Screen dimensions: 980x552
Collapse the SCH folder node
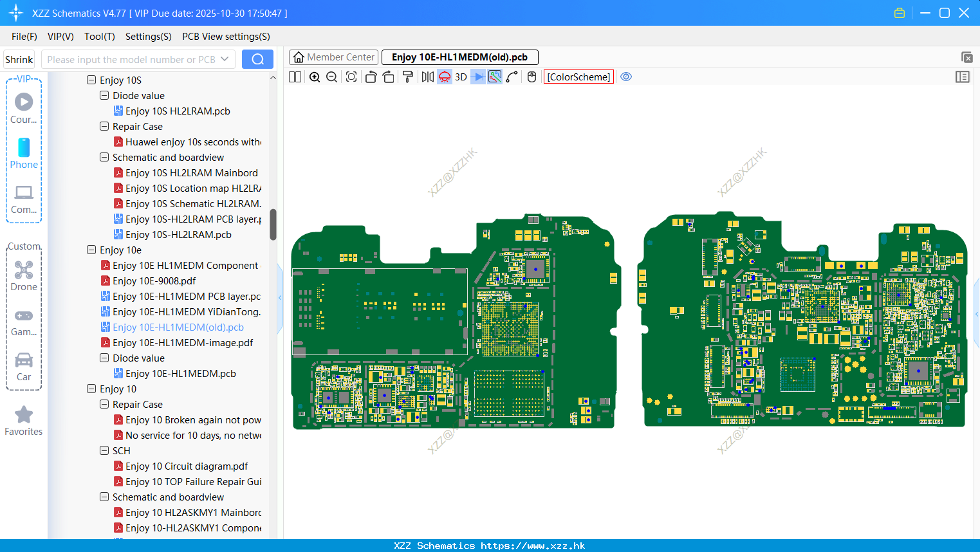pyautogui.click(x=104, y=450)
